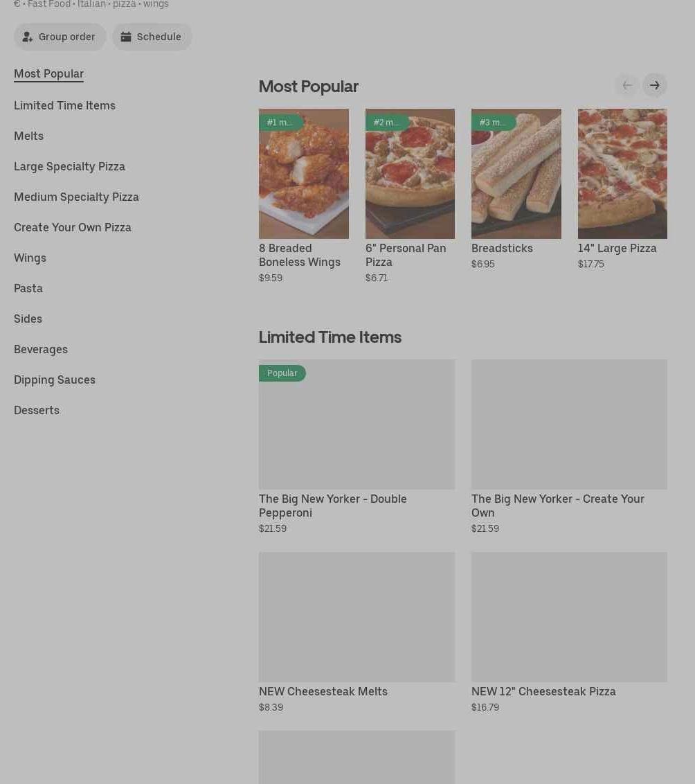Select the Wings category
695x784 pixels.
[x=30, y=258]
